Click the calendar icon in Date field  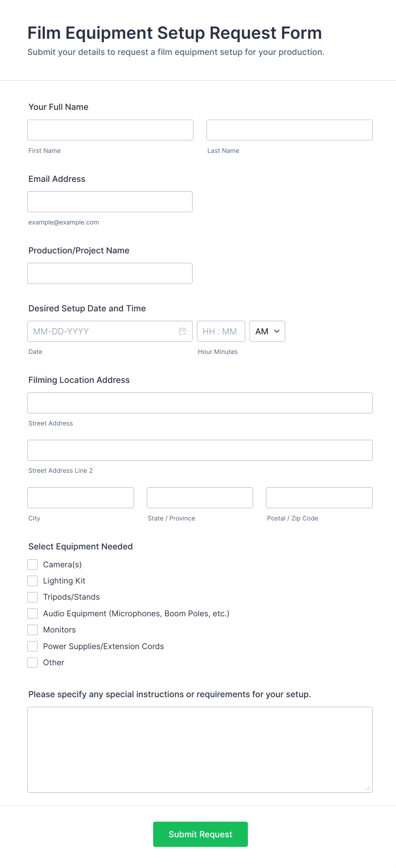[x=183, y=331]
